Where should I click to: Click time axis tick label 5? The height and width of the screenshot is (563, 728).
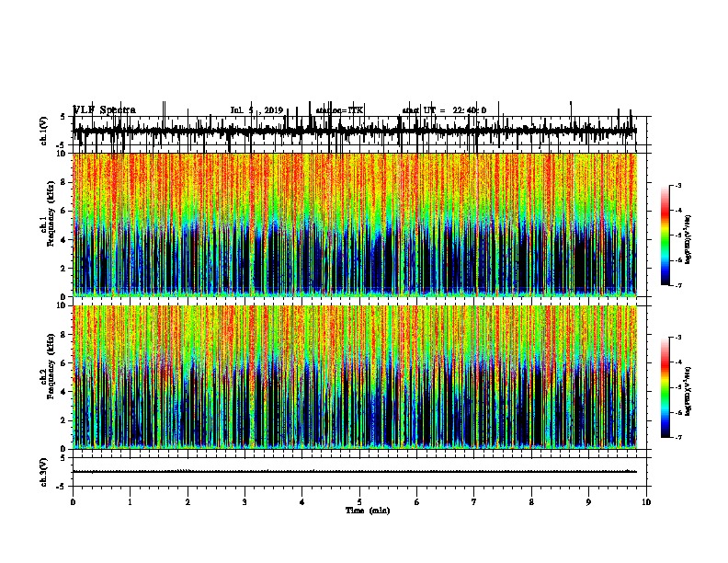click(359, 502)
